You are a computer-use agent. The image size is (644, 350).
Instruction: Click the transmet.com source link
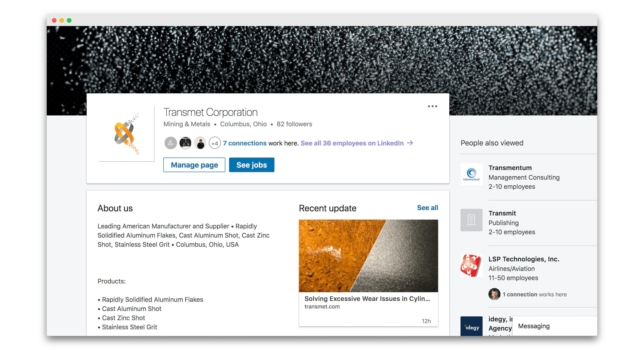(322, 306)
